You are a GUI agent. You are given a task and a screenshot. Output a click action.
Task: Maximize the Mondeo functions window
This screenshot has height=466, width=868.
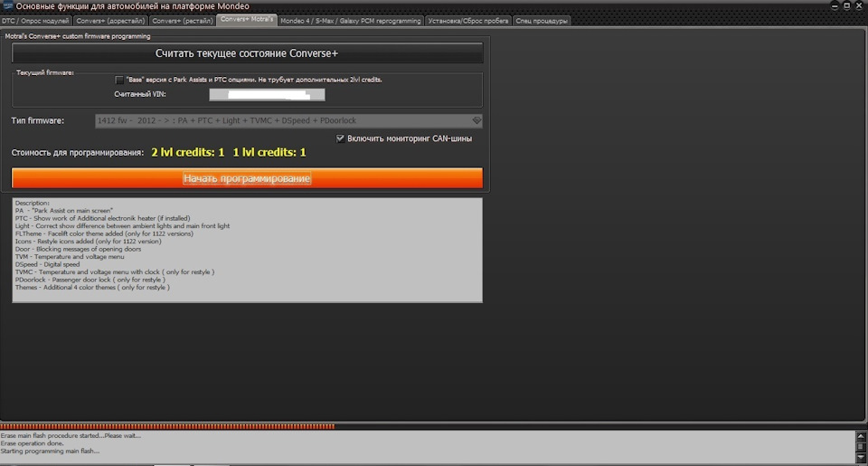847,6
